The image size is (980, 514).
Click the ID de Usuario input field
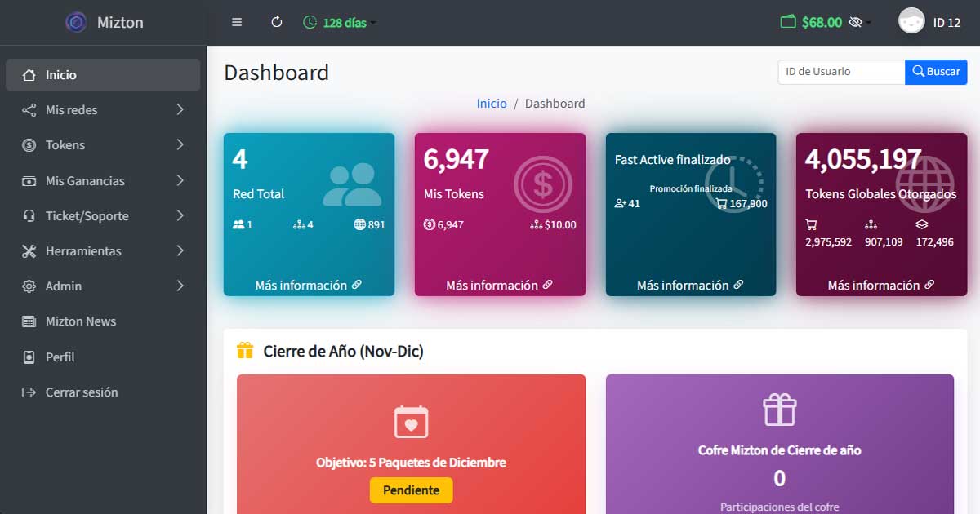click(x=840, y=72)
